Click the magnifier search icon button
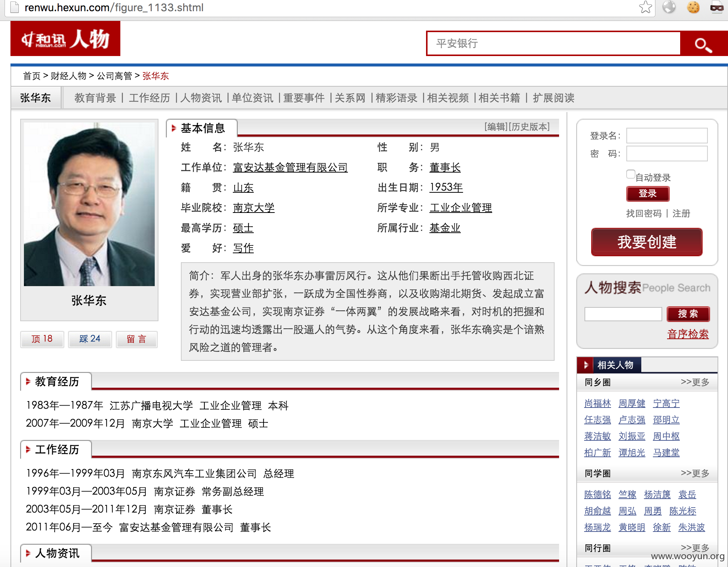Viewport: 728px width, 567px height. click(x=703, y=44)
